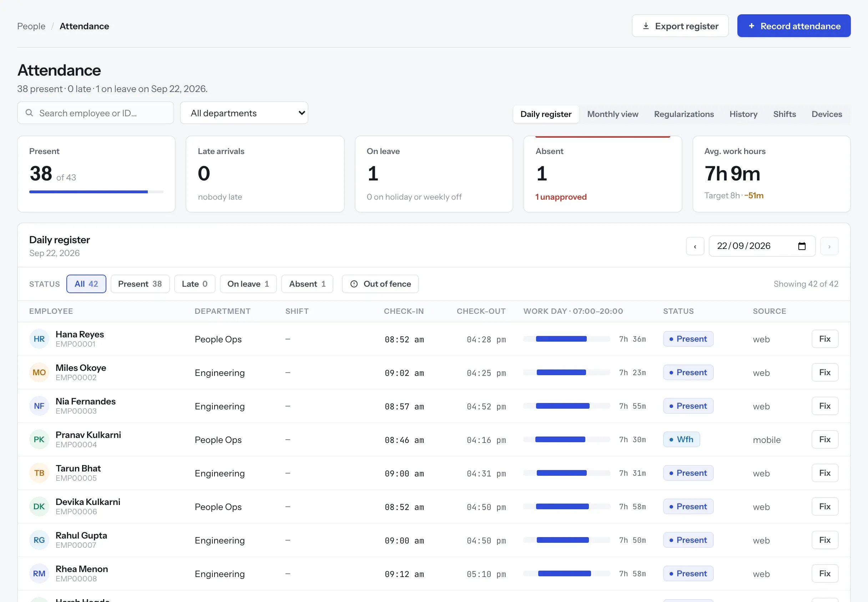Click the Late arrivals summary card

[265, 174]
